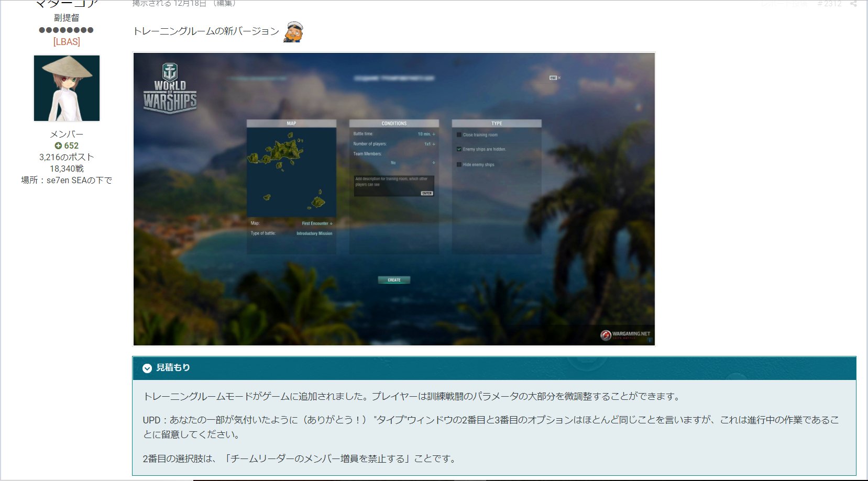Click the ENTER button in the description box
This screenshot has height=481, width=868.
coord(427,193)
